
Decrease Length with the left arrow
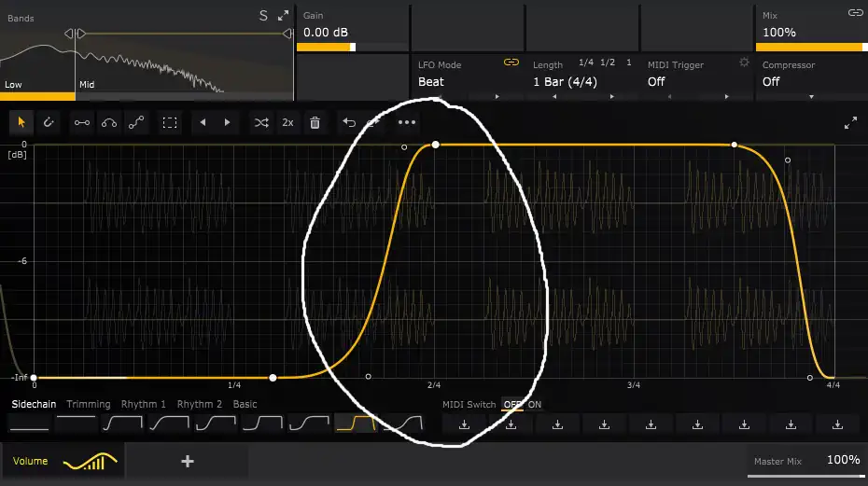click(554, 96)
